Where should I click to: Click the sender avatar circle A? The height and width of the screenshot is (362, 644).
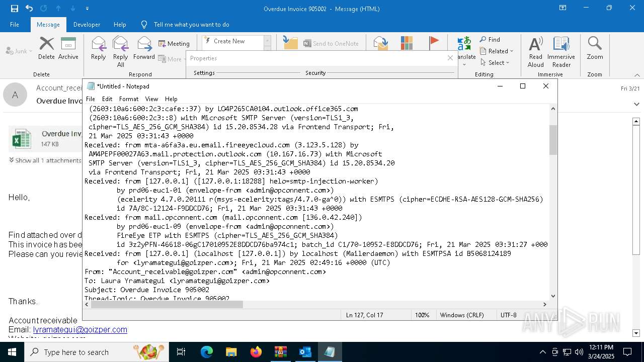(x=15, y=95)
